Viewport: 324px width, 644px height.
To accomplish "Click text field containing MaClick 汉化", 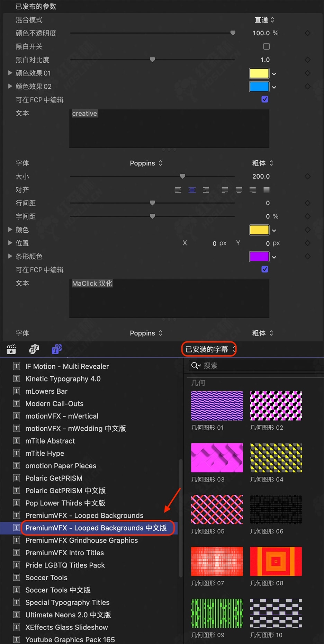I will [169, 298].
